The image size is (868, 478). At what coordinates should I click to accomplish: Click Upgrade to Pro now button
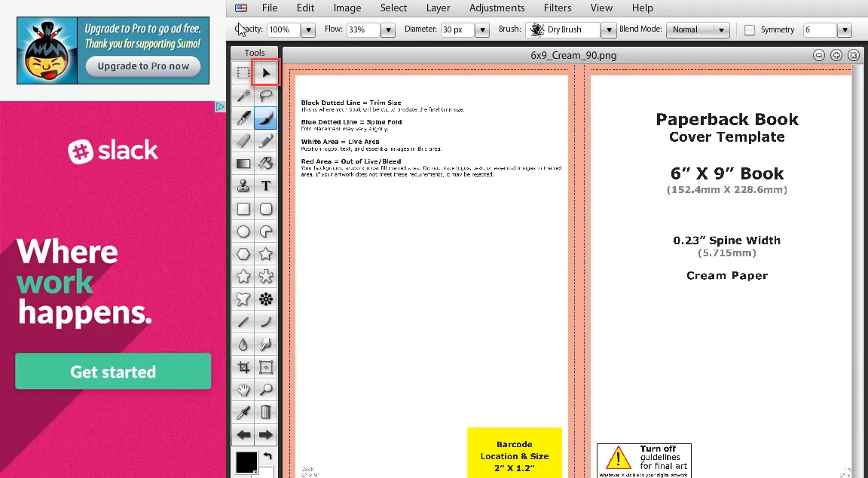143,66
